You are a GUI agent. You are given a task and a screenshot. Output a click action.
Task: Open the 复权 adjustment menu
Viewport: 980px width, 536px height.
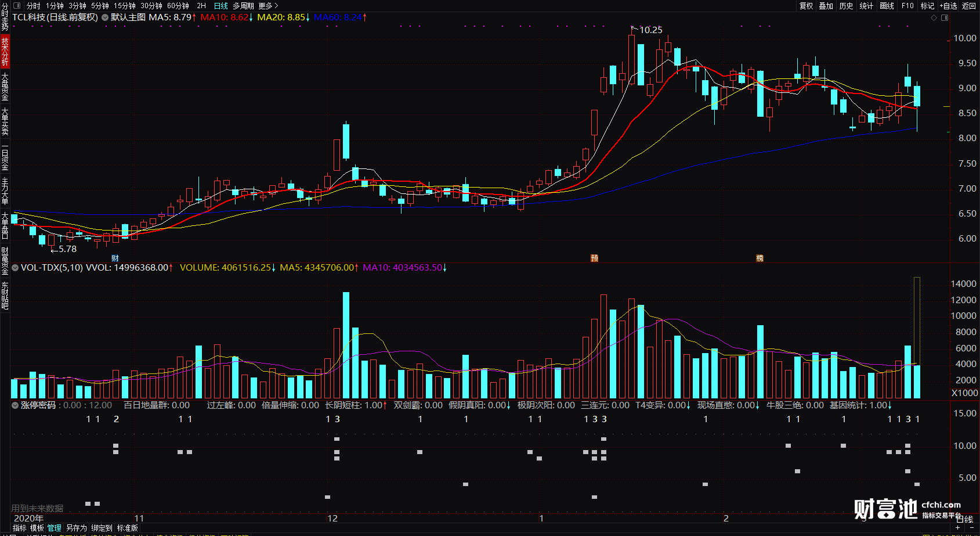coord(806,6)
